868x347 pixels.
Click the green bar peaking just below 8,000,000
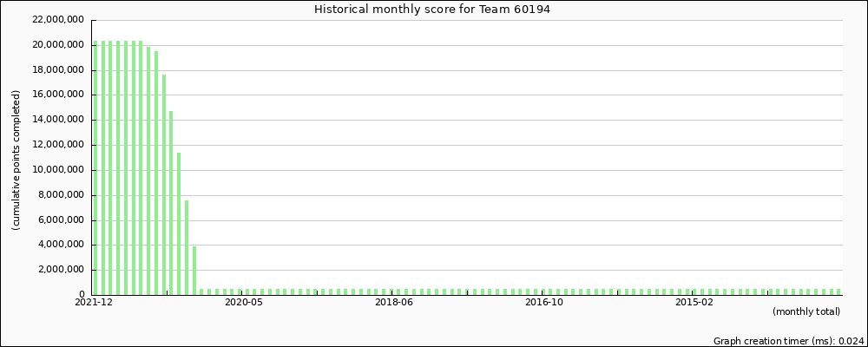pos(187,247)
